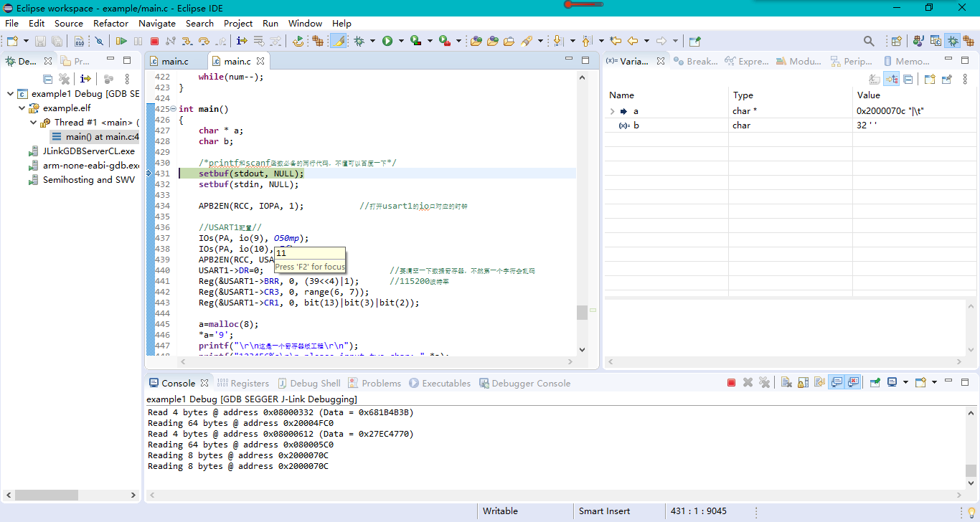The height and width of the screenshot is (522, 980).
Task: Click the toolbar Search magnifier icon
Action: point(869,41)
